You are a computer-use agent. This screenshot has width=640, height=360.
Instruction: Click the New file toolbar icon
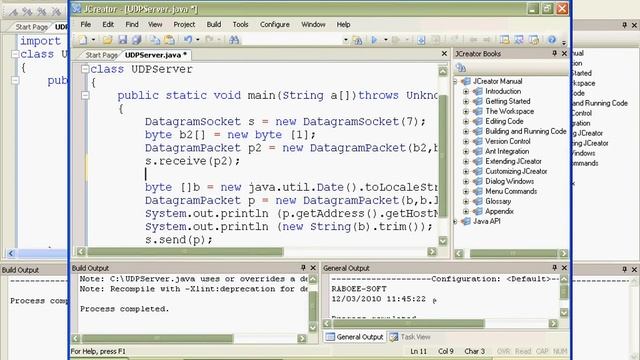83,40
